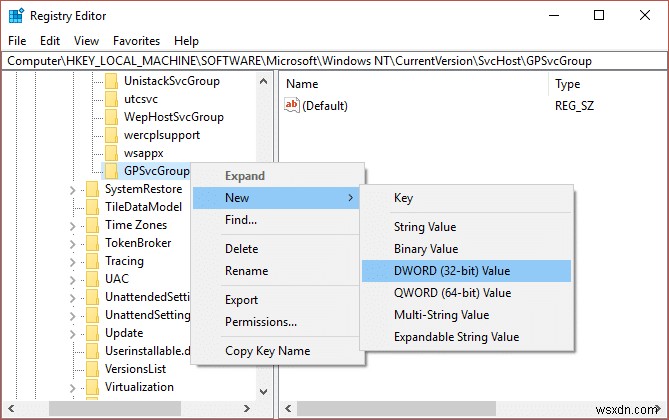Select QWORD (64-bit) Value option
The image size is (669, 420).
[452, 293]
